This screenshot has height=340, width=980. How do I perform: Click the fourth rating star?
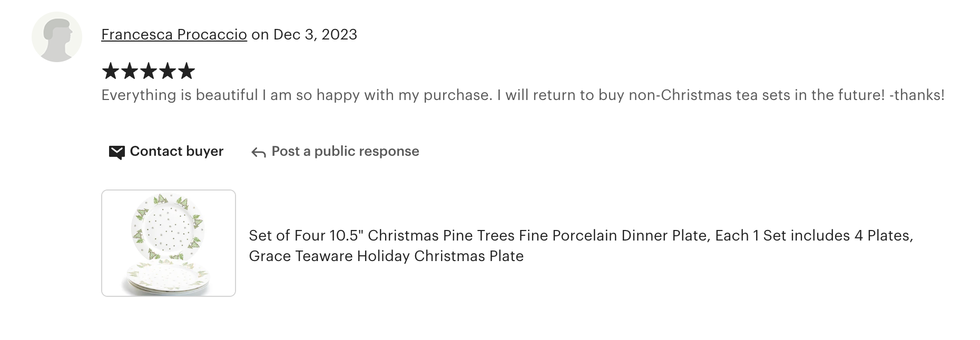click(168, 71)
